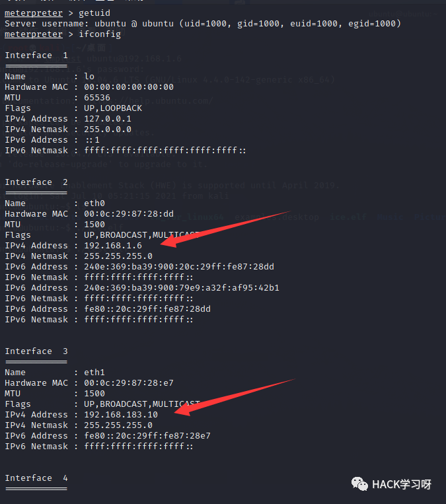Select the eth1 IPv4 address 192.168.183.10
The image size is (446, 504).
click(121, 415)
